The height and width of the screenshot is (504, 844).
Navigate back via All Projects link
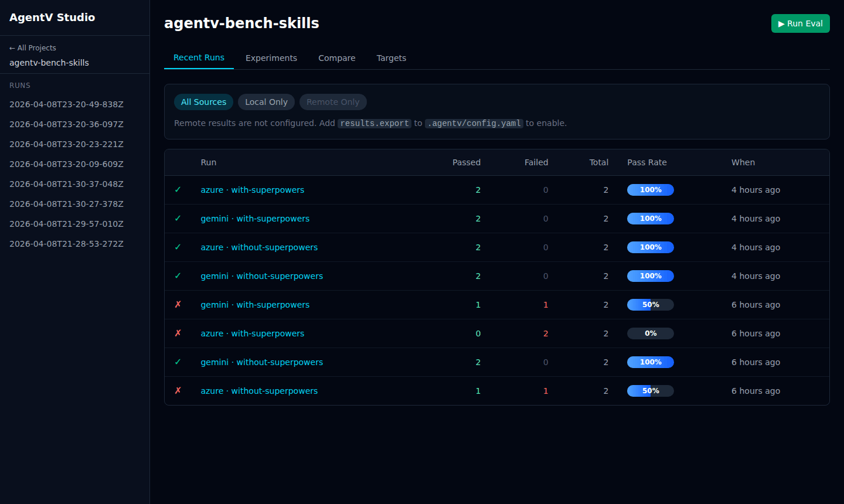click(32, 47)
